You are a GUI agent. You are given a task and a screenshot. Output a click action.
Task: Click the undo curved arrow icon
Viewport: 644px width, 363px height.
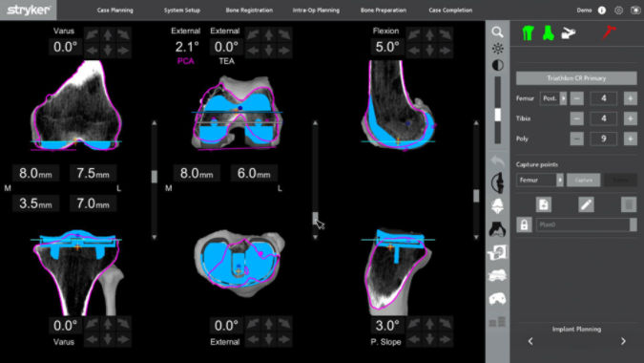pyautogui.click(x=497, y=160)
